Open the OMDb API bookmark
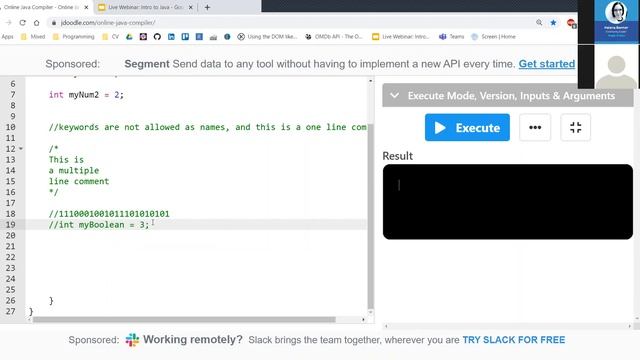Screen dimensions: 640x360 (334, 37)
